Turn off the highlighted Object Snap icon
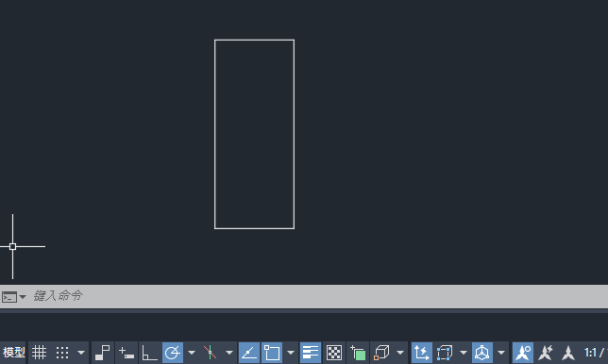The height and width of the screenshot is (364, 608). click(272, 353)
